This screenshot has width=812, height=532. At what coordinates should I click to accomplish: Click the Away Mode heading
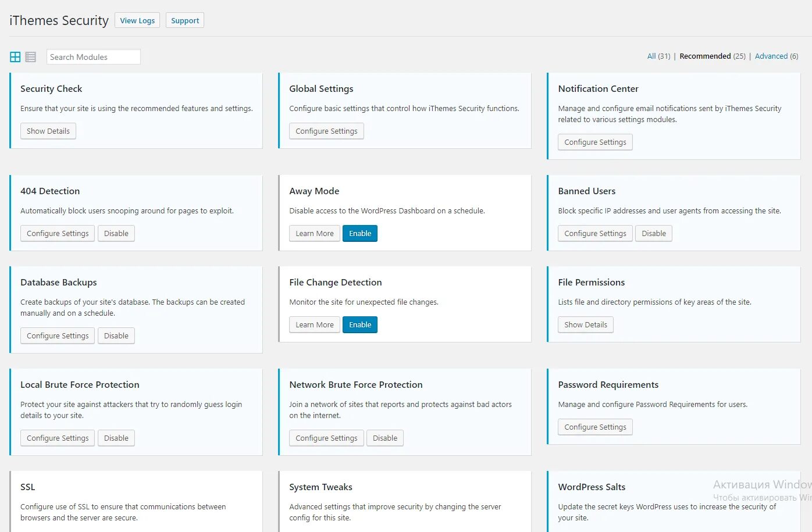[x=314, y=191]
